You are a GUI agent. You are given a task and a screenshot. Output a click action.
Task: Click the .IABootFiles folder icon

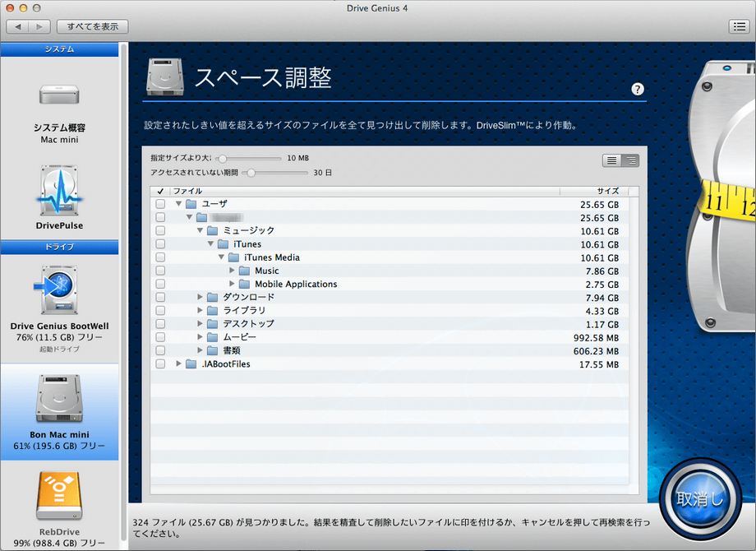[191, 363]
